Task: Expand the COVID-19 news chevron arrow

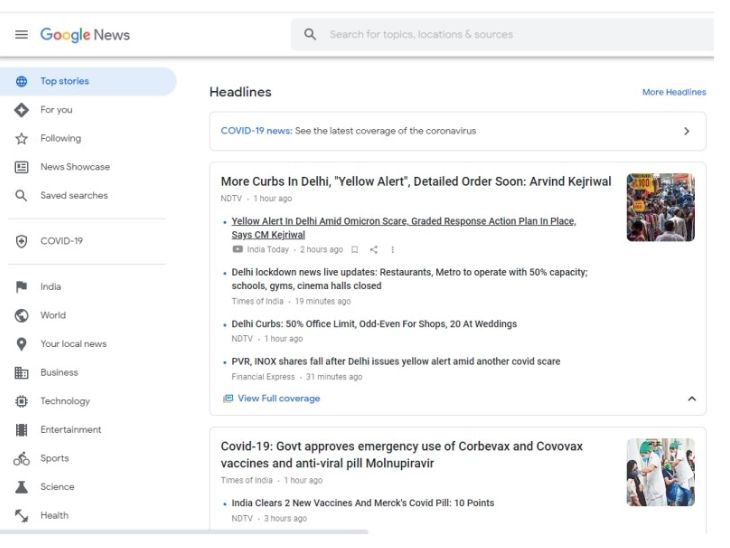Action: [687, 131]
